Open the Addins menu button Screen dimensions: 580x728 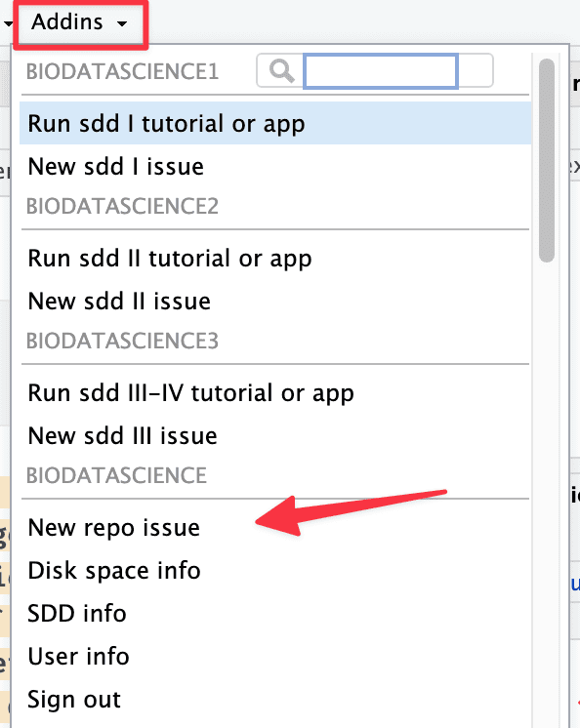(x=80, y=23)
